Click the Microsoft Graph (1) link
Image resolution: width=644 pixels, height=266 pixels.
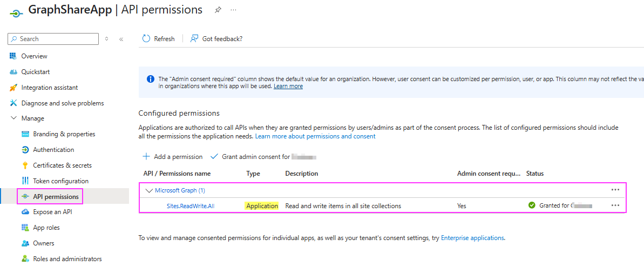180,190
